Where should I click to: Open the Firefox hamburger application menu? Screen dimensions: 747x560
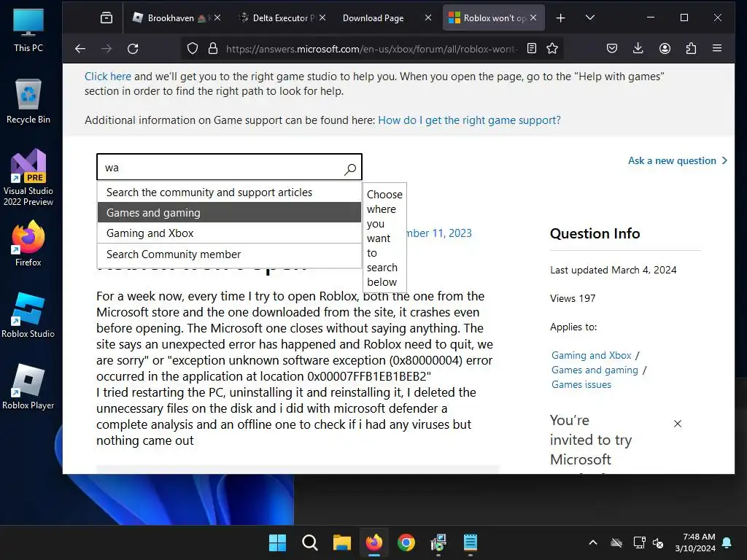pyautogui.click(x=717, y=48)
